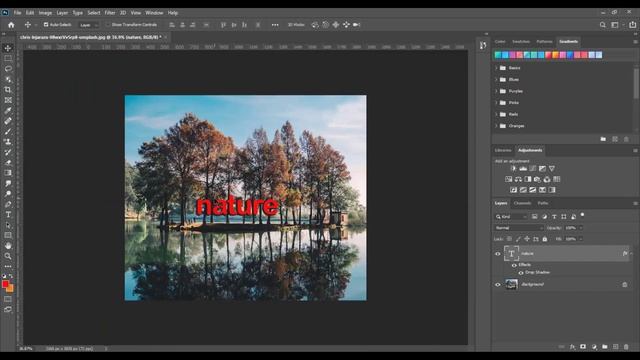
Task: Switch to the Channels tab
Action: click(522, 203)
